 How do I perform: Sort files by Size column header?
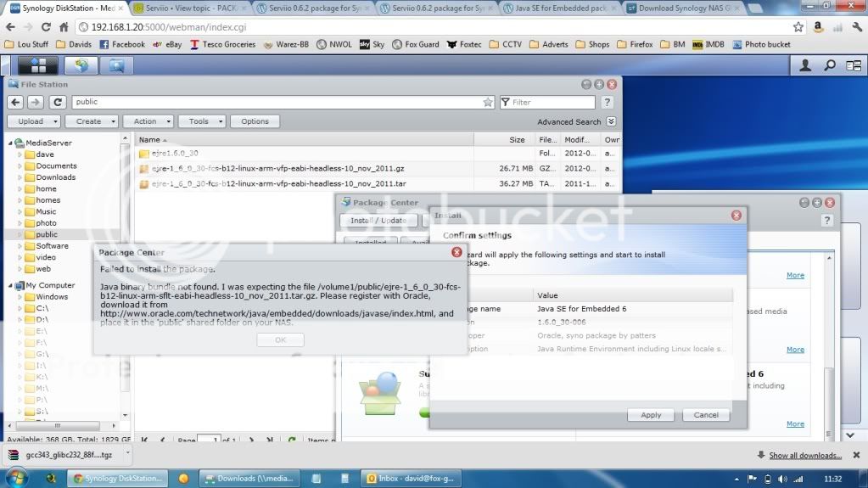tap(517, 139)
